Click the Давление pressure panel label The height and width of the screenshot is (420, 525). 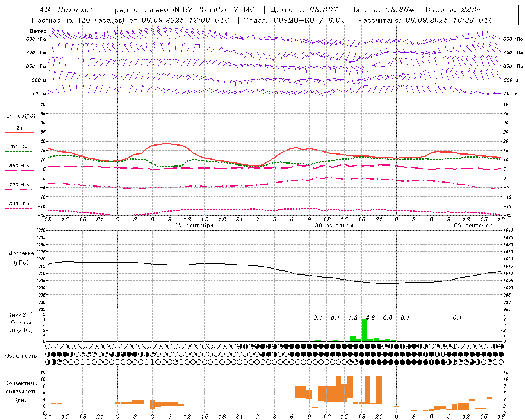coord(21,253)
